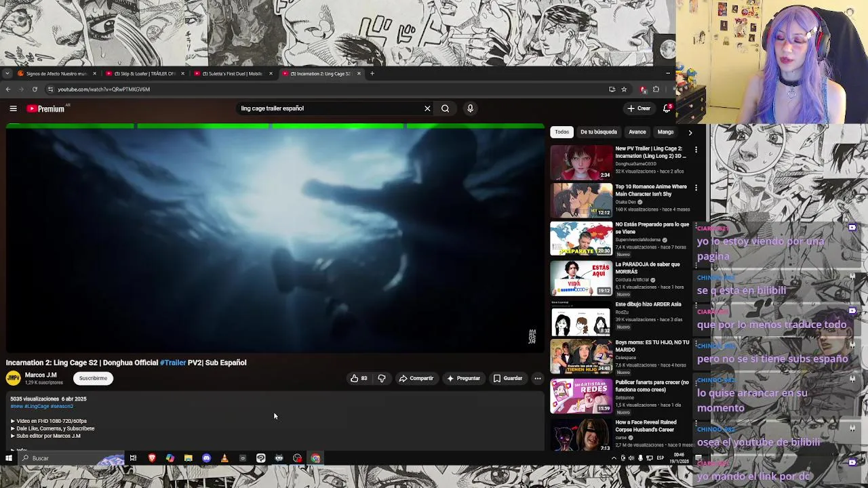Open File Explorer from the taskbar
Viewport: 868px width, 488px height.
click(189, 458)
